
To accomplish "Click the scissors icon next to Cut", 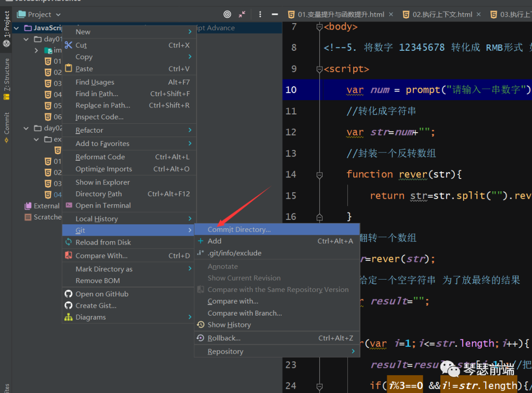I will [68, 45].
